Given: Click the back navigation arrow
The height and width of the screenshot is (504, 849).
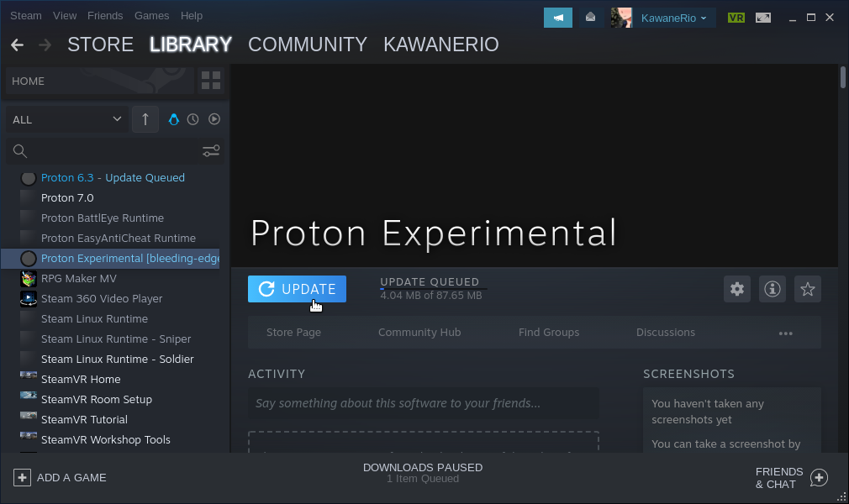Looking at the screenshot, I should [x=18, y=45].
